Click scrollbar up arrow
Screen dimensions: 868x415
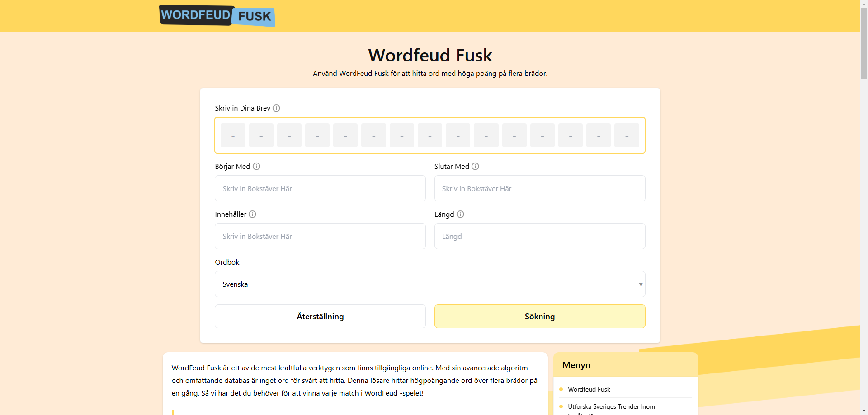click(864, 3)
